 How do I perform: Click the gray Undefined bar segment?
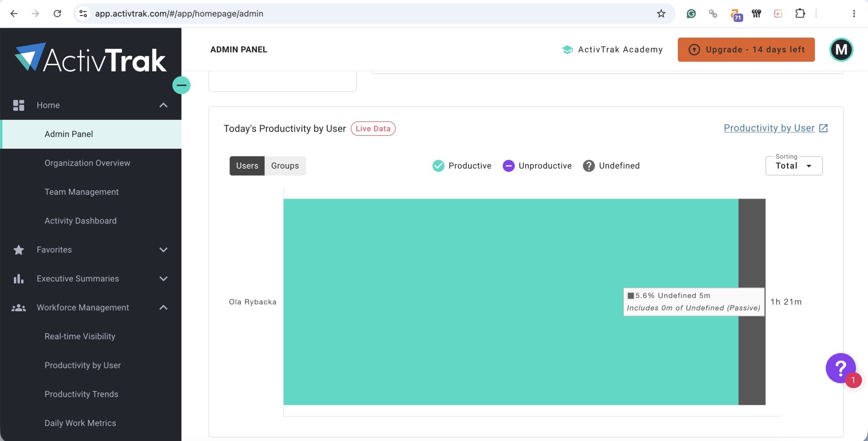(752, 244)
